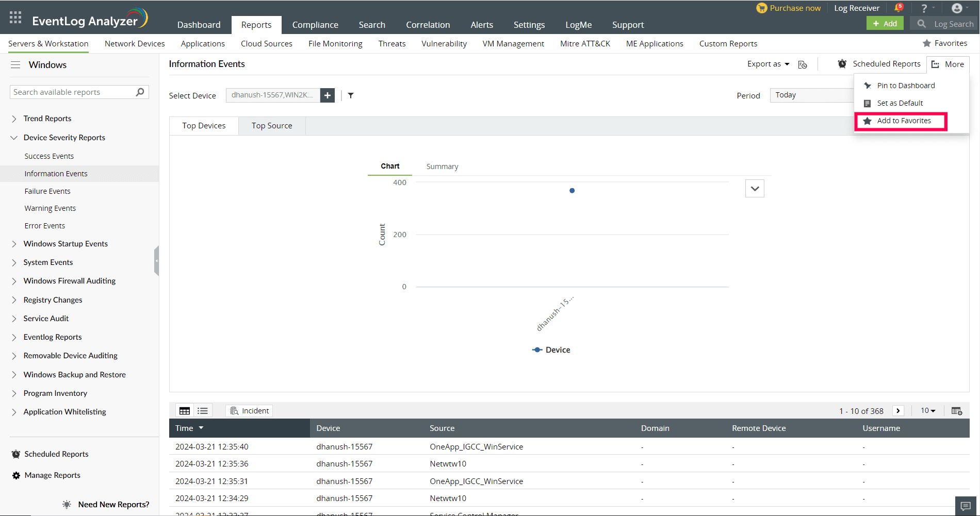Screen dimensions: 980x516
Task: Click the notification bell icon
Action: (x=898, y=8)
